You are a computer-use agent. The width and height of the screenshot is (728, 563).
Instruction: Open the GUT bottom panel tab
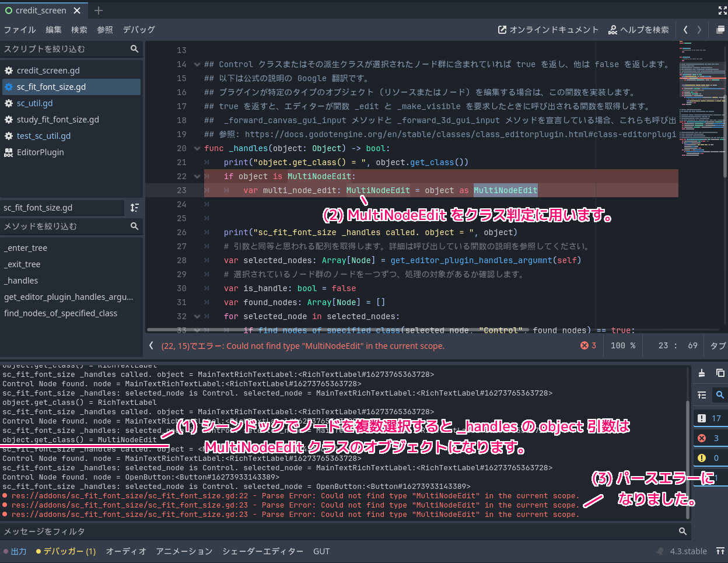click(321, 551)
